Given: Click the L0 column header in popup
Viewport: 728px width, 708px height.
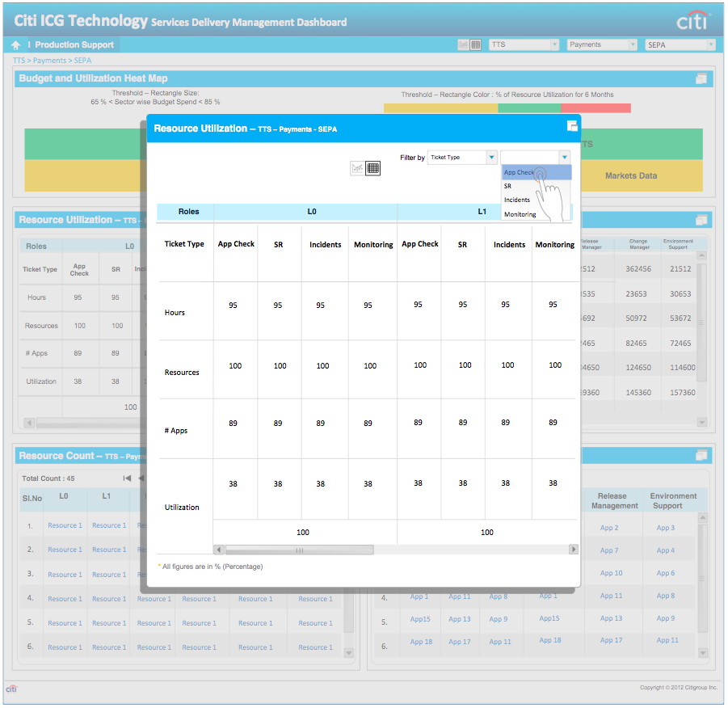Looking at the screenshot, I should click(312, 212).
